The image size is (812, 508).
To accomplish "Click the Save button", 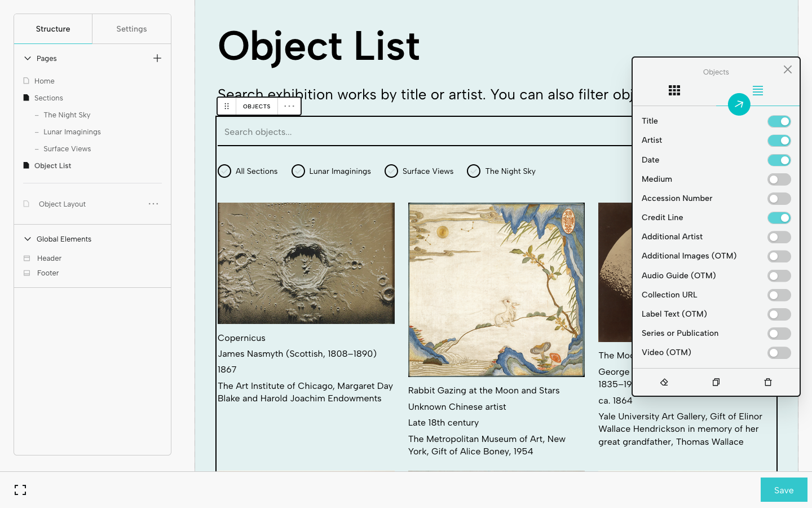I will click(x=784, y=490).
